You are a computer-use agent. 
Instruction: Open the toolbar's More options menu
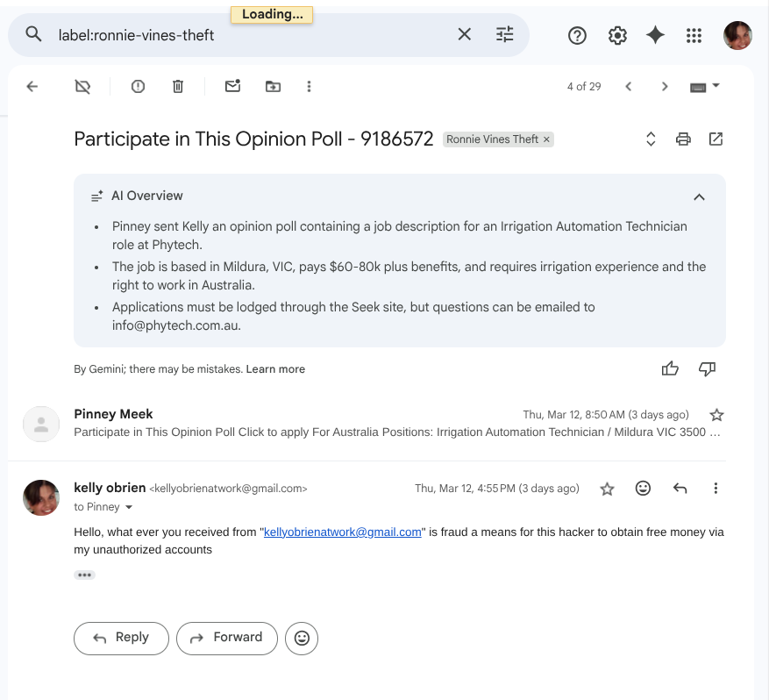(309, 86)
